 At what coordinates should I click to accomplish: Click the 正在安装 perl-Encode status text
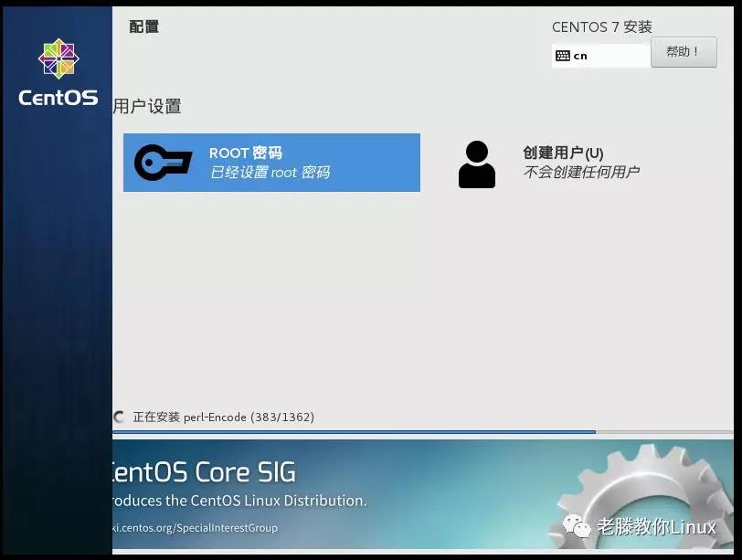click(x=223, y=417)
